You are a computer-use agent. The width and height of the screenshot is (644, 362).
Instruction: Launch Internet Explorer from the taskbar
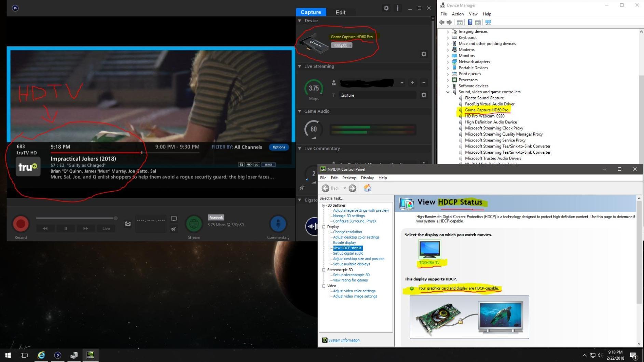coord(41,355)
